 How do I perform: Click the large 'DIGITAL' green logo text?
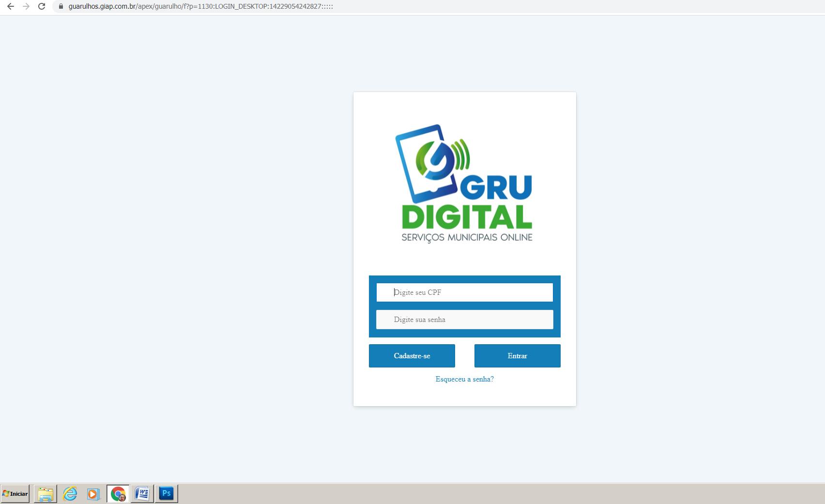467,217
